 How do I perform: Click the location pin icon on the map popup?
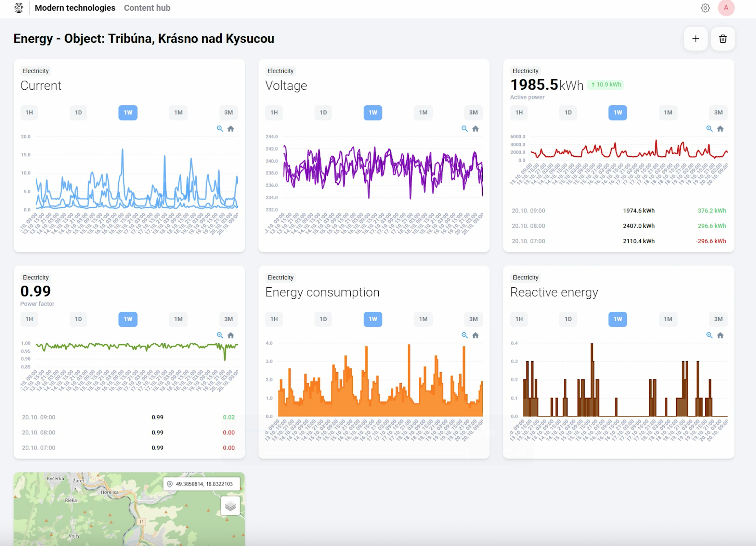(x=170, y=484)
